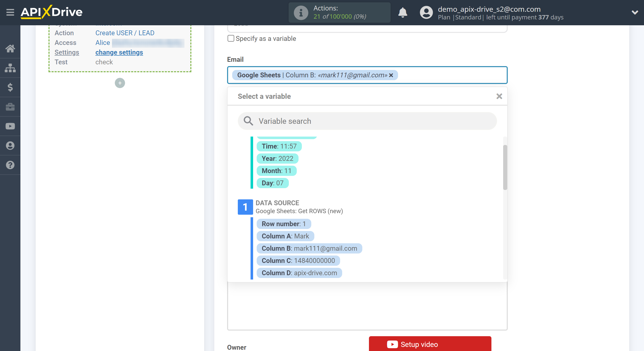Click the DATA SOURCE number 1 badge
This screenshot has height=351, width=644.
(x=245, y=207)
